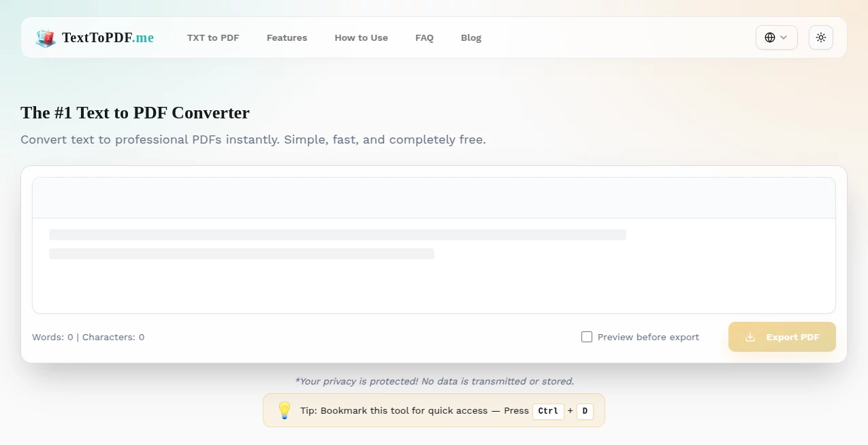Click the TextToPDF.me site name link
This screenshot has width=868, height=445.
tap(108, 37)
